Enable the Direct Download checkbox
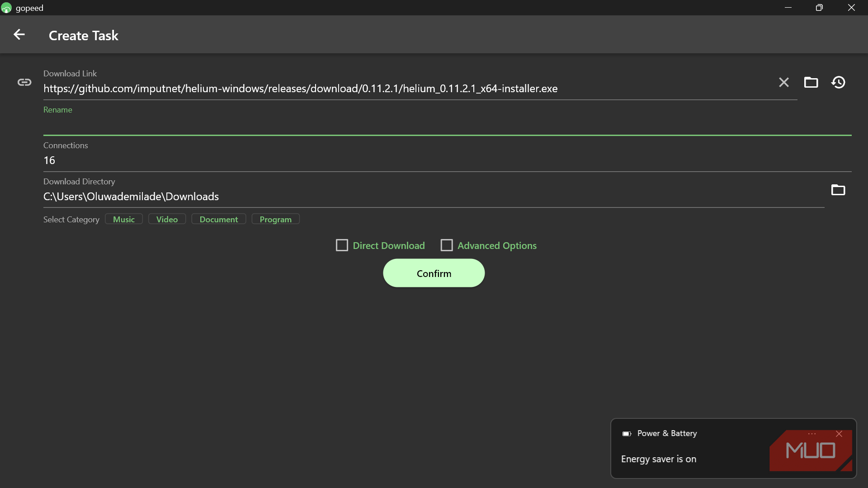 tap(342, 245)
